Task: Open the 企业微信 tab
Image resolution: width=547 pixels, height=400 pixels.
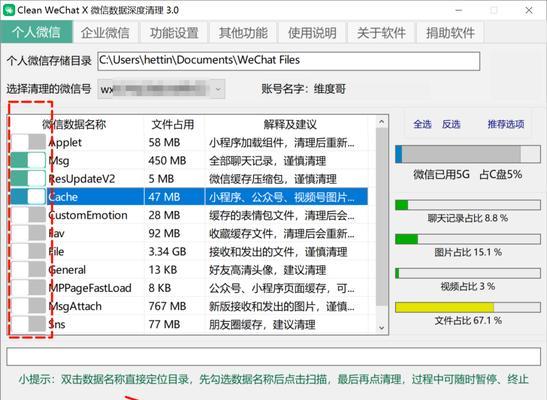Action: point(105,33)
